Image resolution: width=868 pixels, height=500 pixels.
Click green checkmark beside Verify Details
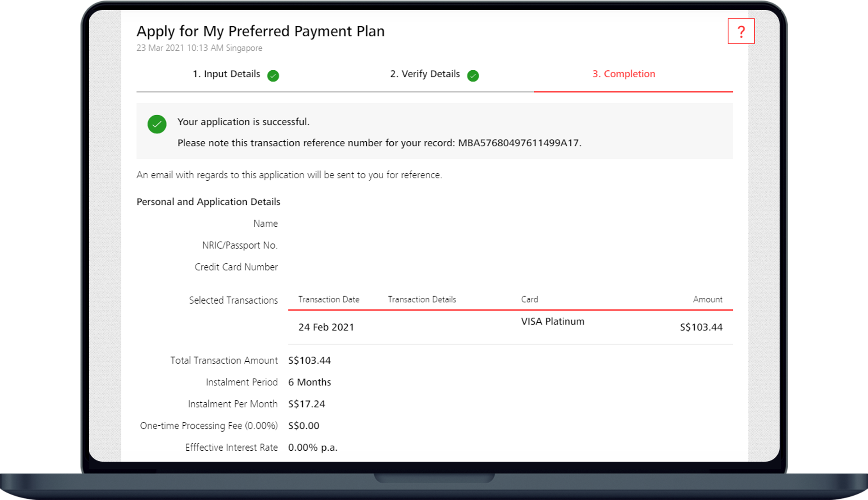click(473, 76)
